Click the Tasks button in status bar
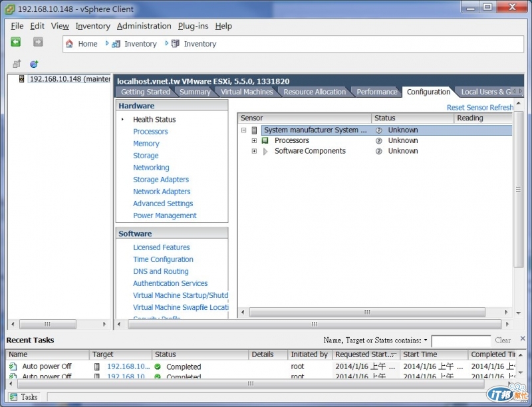The width and height of the screenshot is (532, 407). click(24, 397)
